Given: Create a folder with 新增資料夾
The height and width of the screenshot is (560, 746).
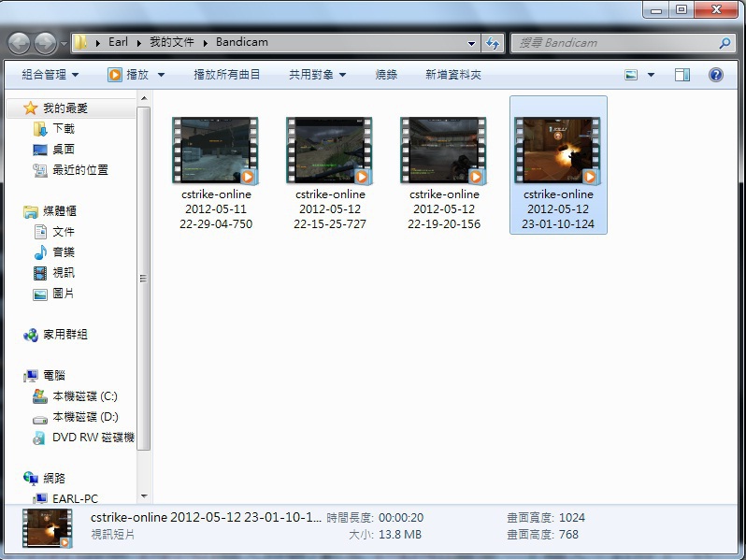Looking at the screenshot, I should coord(452,75).
